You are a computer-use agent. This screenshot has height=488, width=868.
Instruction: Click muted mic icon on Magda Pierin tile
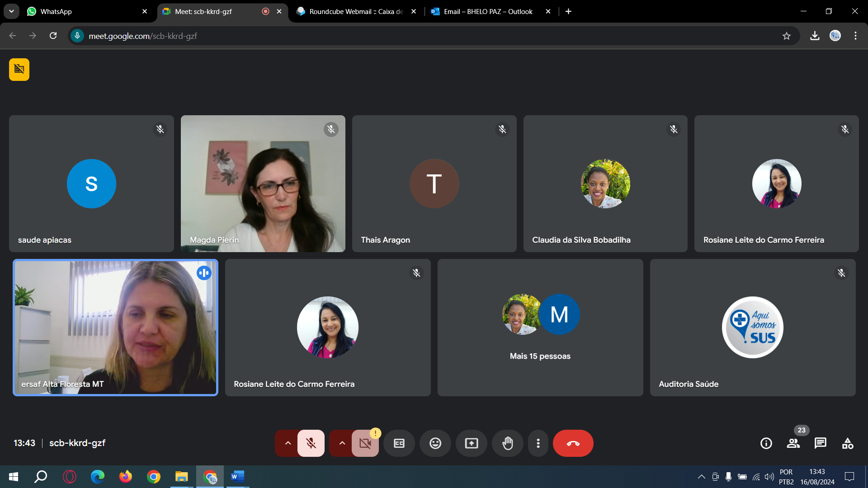click(331, 130)
